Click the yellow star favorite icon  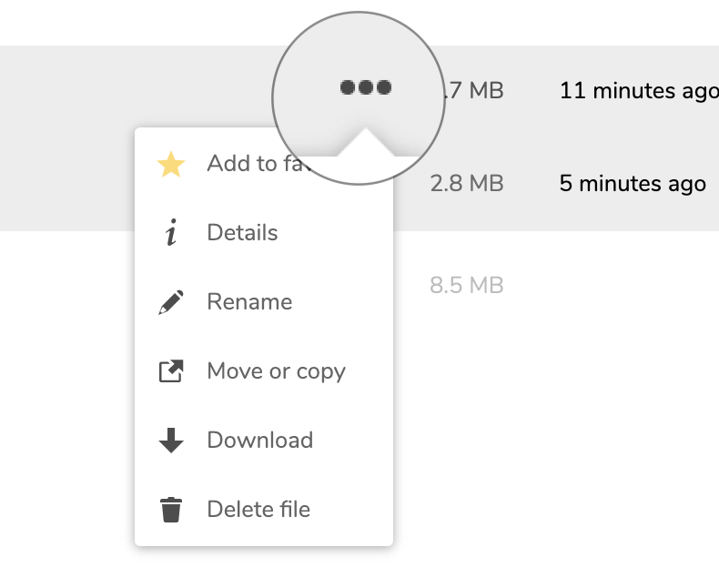[171, 165]
